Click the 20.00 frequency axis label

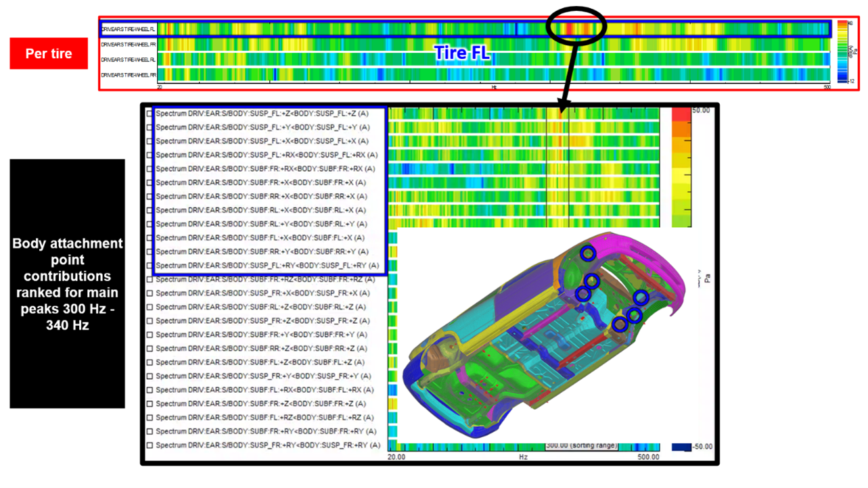(x=396, y=457)
